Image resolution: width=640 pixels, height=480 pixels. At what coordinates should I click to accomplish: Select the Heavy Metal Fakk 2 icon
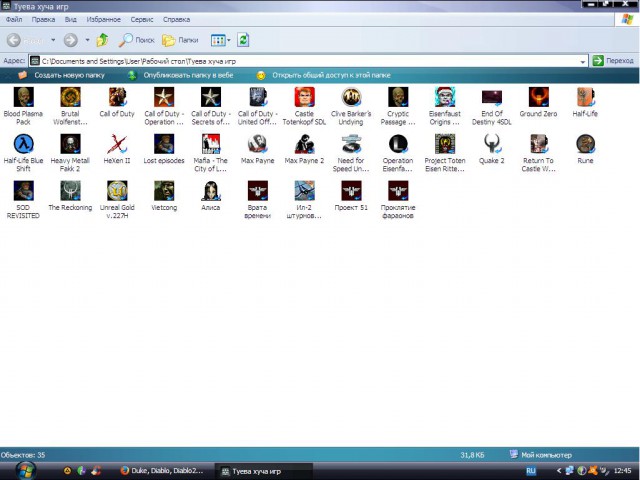70,144
